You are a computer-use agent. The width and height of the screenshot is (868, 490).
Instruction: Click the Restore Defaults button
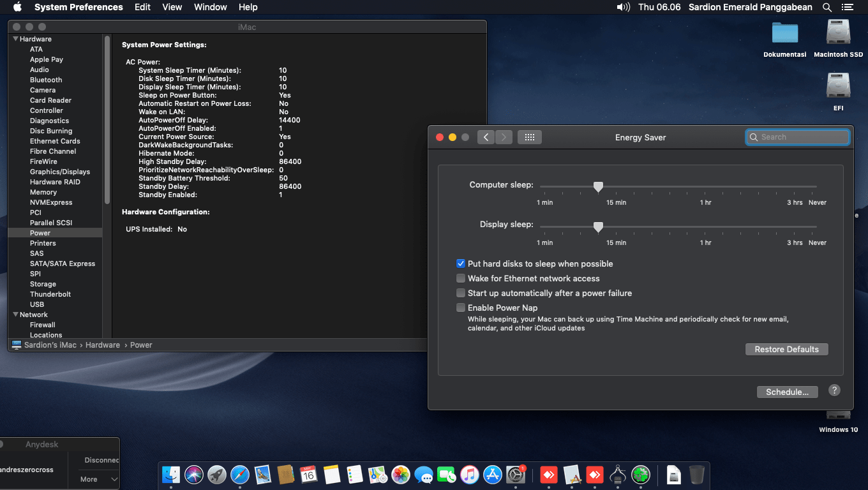point(786,349)
